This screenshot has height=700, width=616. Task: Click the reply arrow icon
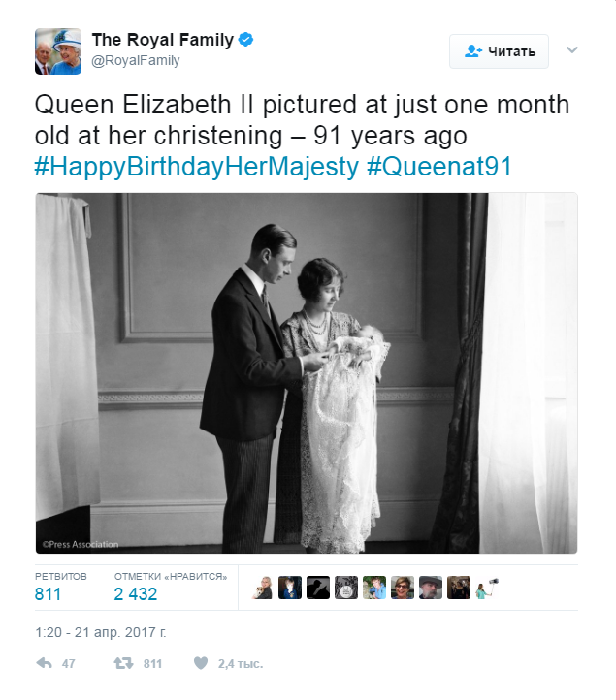(x=44, y=664)
